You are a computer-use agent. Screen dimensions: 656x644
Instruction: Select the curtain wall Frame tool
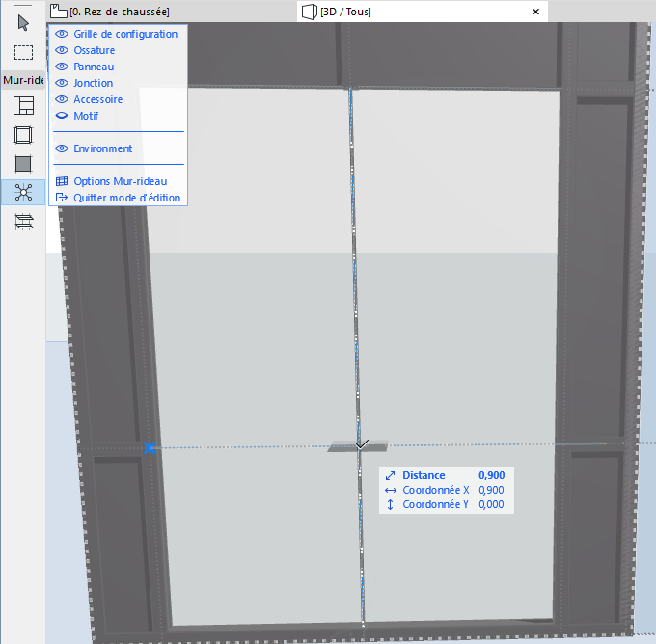(23, 135)
